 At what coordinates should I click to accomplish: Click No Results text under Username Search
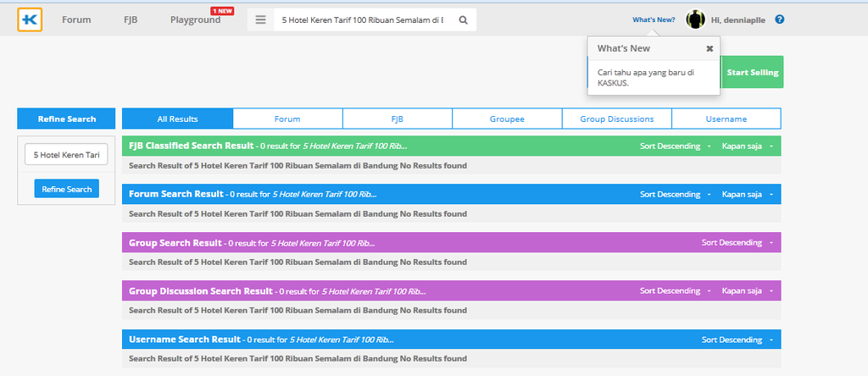[298, 358]
